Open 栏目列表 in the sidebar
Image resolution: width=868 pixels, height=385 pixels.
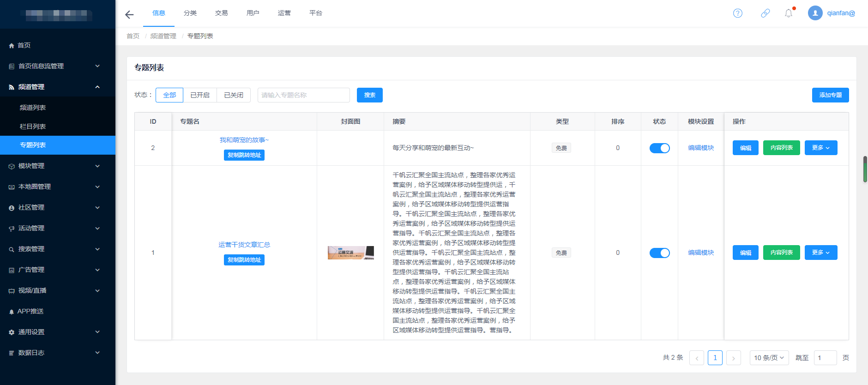(x=58, y=126)
